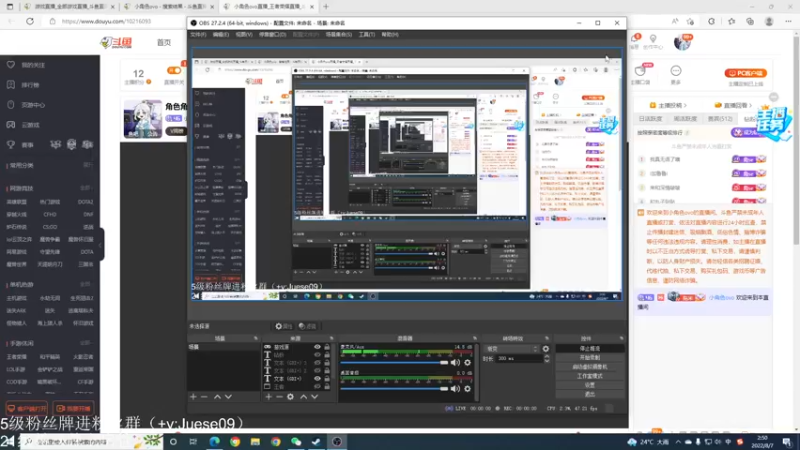Open scene transition properties gear
Viewport: 800px width, 450px height.
tap(546, 349)
